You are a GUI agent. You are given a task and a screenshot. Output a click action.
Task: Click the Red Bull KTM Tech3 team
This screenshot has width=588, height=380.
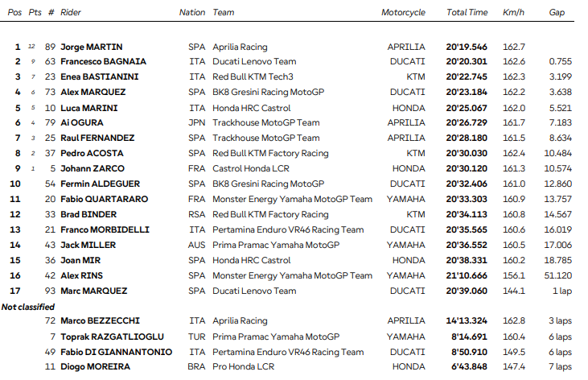tap(253, 77)
